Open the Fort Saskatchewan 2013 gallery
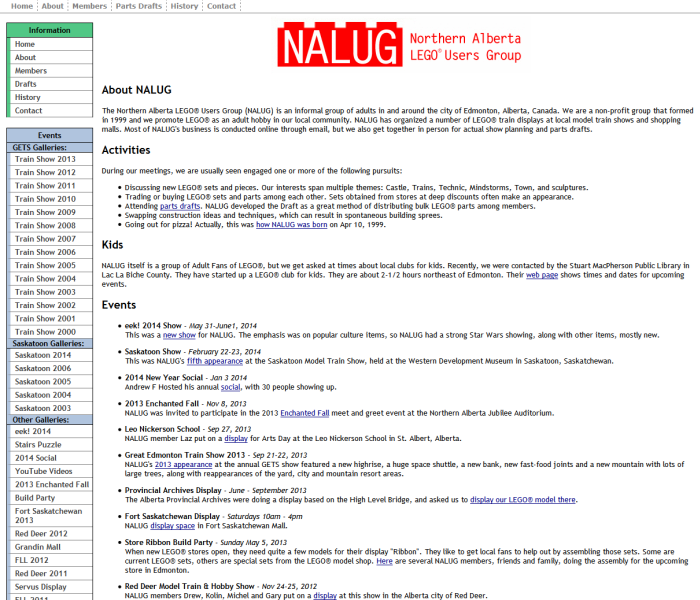The image size is (700, 600). 50,516
